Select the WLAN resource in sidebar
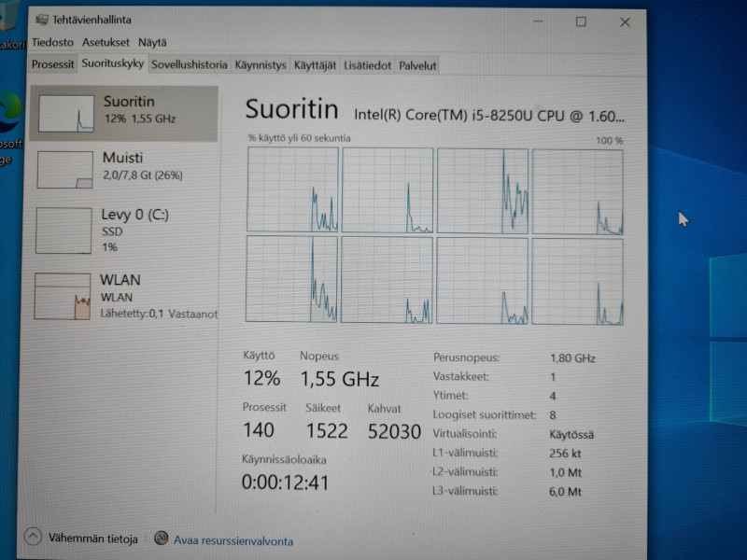 tap(124, 296)
